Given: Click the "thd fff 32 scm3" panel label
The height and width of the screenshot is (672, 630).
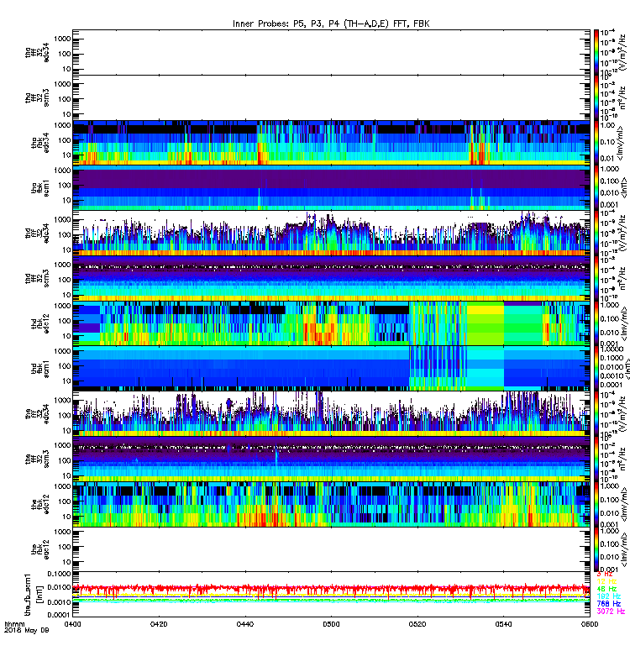Looking at the screenshot, I should (37, 278).
